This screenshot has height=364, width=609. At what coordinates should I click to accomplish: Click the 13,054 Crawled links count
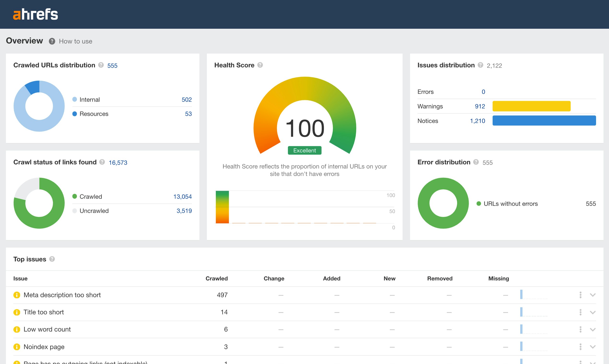(x=182, y=197)
